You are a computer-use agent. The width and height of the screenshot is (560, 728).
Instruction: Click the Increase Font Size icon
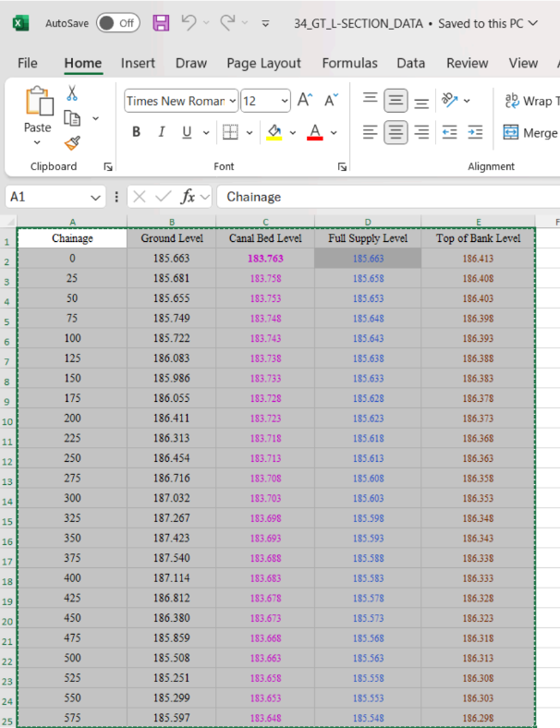coord(304,101)
